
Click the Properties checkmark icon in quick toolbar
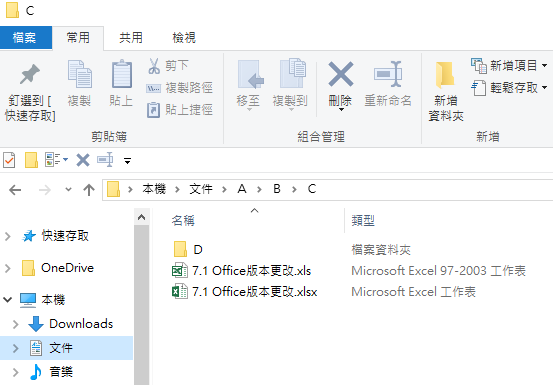pos(9,160)
